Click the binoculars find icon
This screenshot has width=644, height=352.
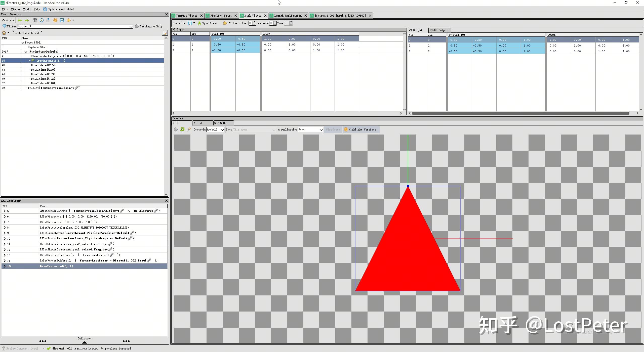point(35,20)
